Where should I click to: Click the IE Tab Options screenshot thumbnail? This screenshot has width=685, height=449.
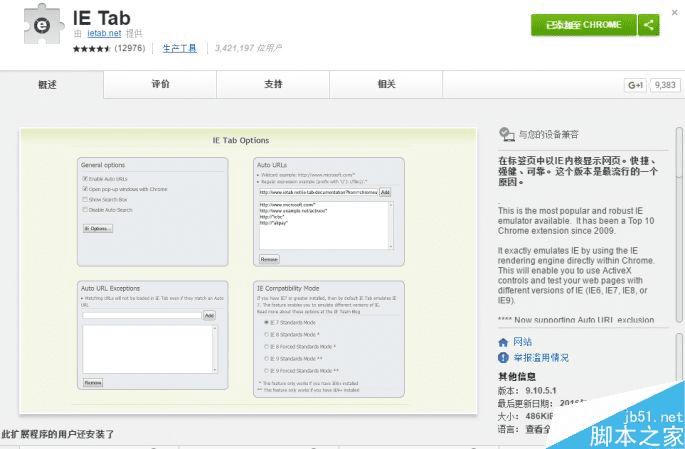(248, 271)
